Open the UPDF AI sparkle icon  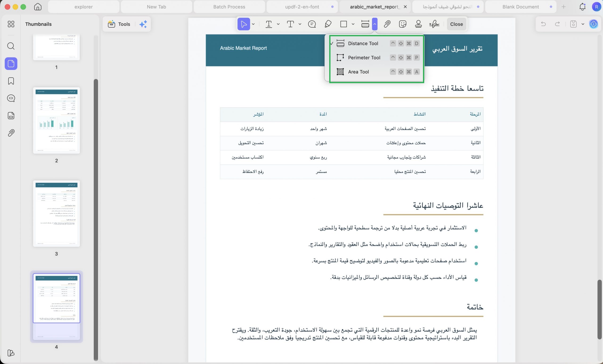coord(143,24)
